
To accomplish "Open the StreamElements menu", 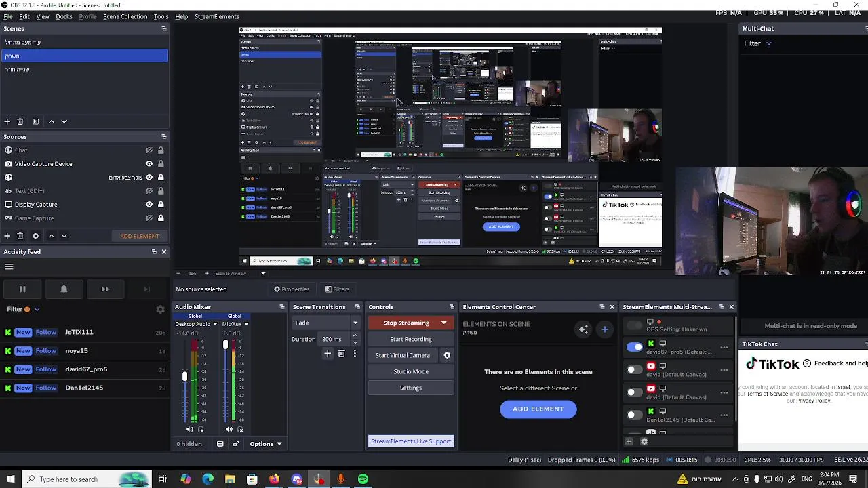I will 216,16.
